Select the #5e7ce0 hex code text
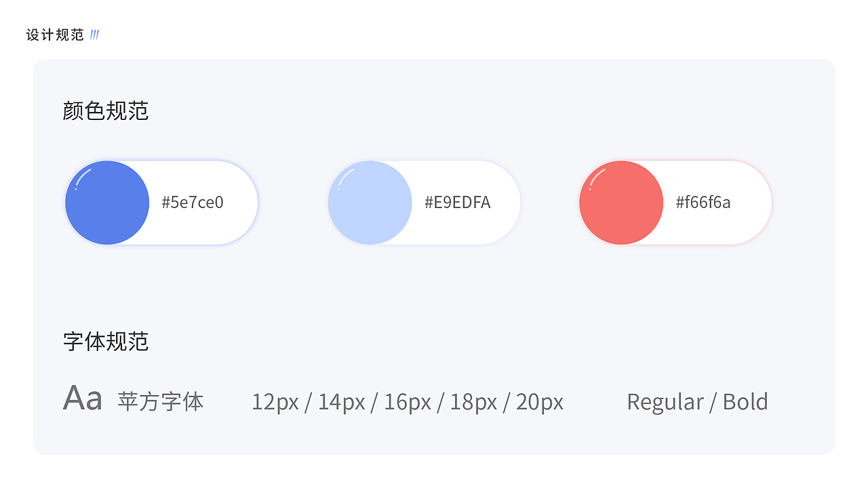The width and height of the screenshot is (868, 488). [x=193, y=202]
